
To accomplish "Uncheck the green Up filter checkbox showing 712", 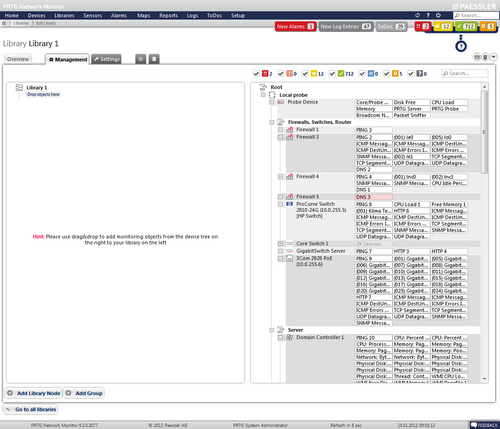I will [x=332, y=73].
